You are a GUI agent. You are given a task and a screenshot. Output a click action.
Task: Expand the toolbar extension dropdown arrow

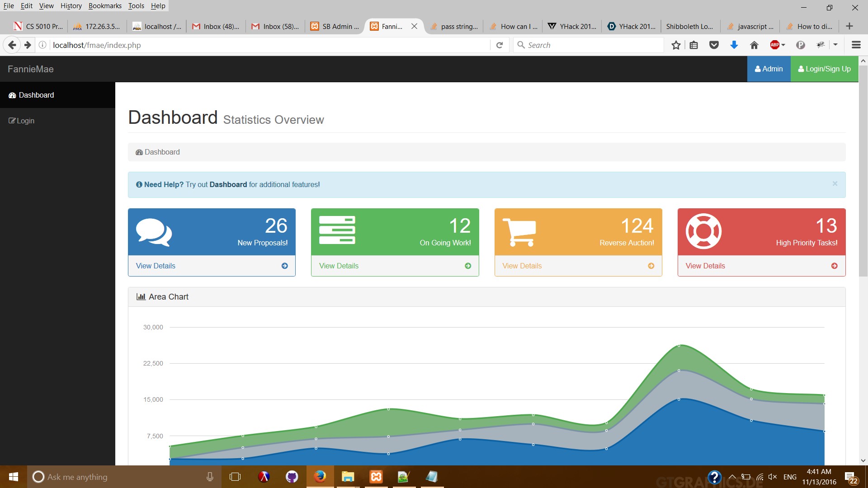835,45
